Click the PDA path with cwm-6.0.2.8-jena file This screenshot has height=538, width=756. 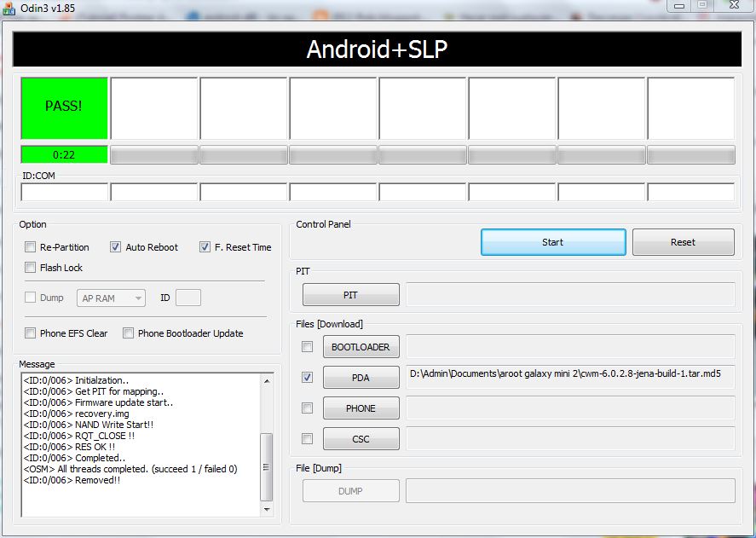click(570, 378)
